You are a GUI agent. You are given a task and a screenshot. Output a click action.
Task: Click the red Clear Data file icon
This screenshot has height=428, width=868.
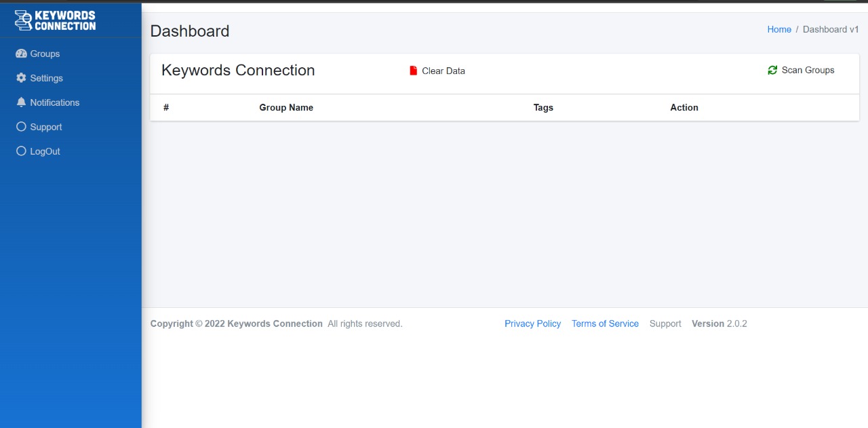414,71
